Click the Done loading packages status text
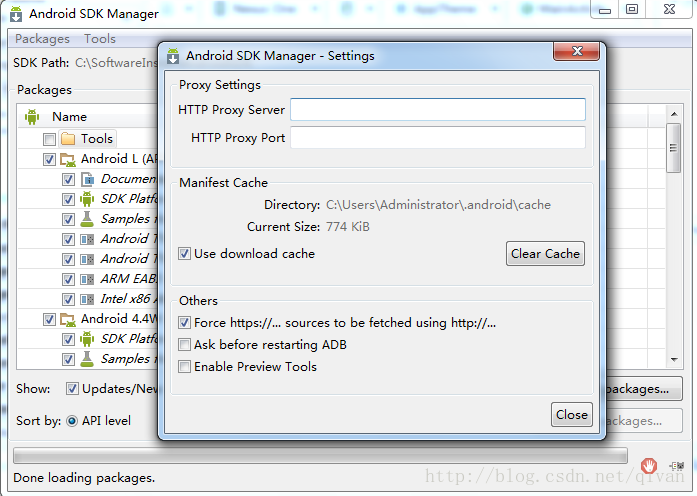This screenshot has width=697, height=496. [x=84, y=478]
